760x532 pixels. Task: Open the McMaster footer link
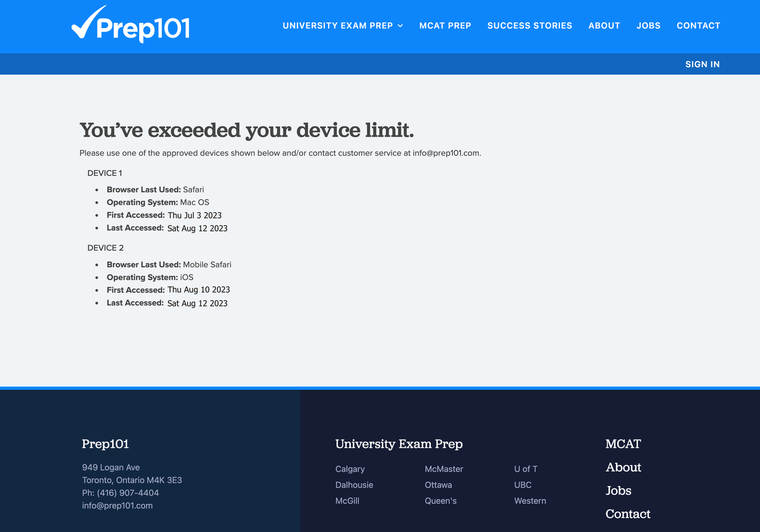pos(444,469)
